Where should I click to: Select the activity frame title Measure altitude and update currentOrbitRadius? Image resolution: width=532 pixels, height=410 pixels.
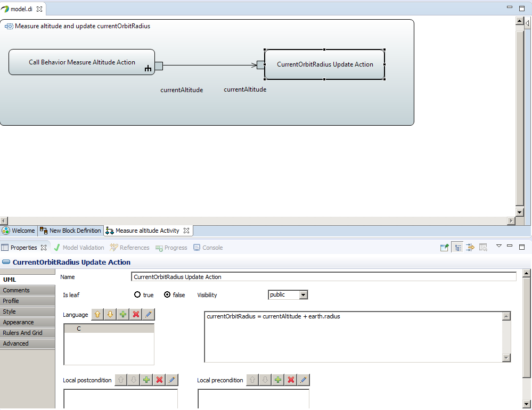click(x=83, y=26)
